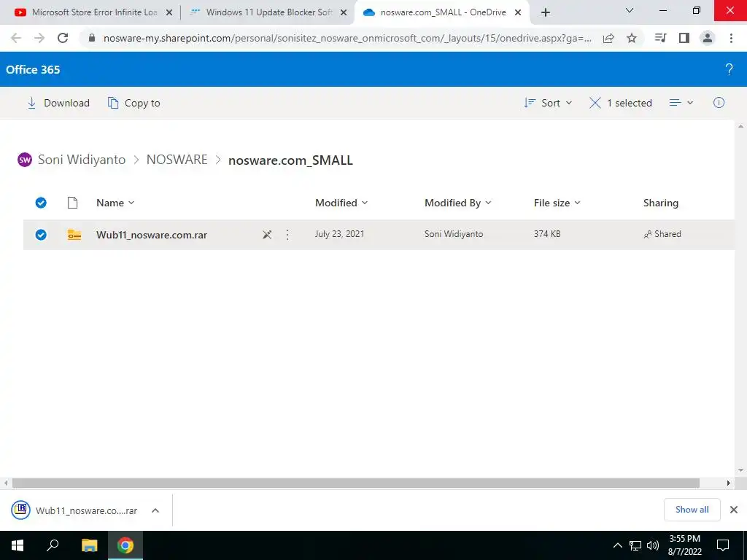Image resolution: width=747 pixels, height=560 pixels.
Task: Open taskbar search
Action: [53, 545]
